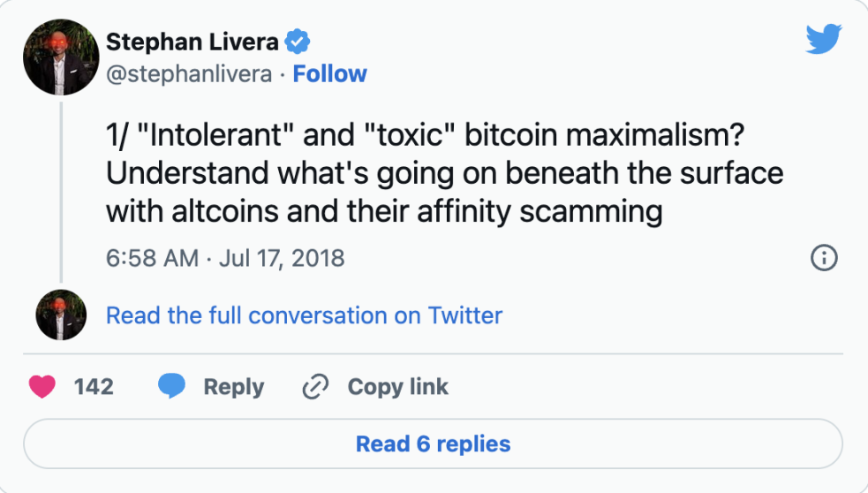Read the full conversation on Twitter
This screenshot has width=868, height=493.
click(304, 315)
